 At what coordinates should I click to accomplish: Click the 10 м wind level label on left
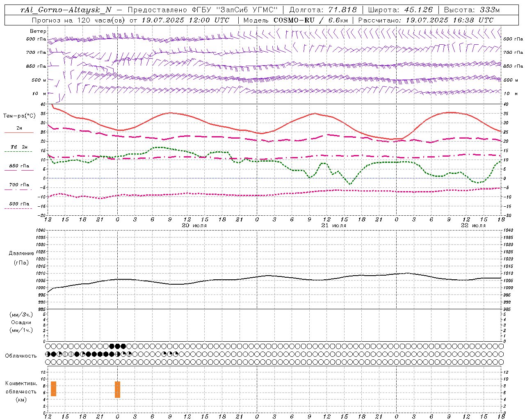pos(39,94)
